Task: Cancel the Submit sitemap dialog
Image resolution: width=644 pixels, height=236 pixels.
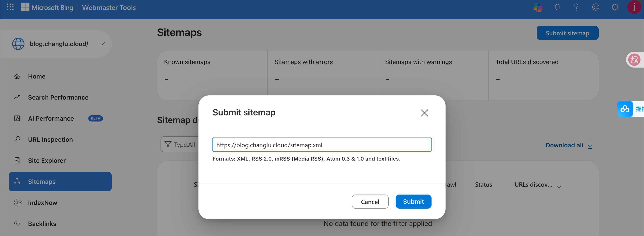Action: tap(370, 202)
